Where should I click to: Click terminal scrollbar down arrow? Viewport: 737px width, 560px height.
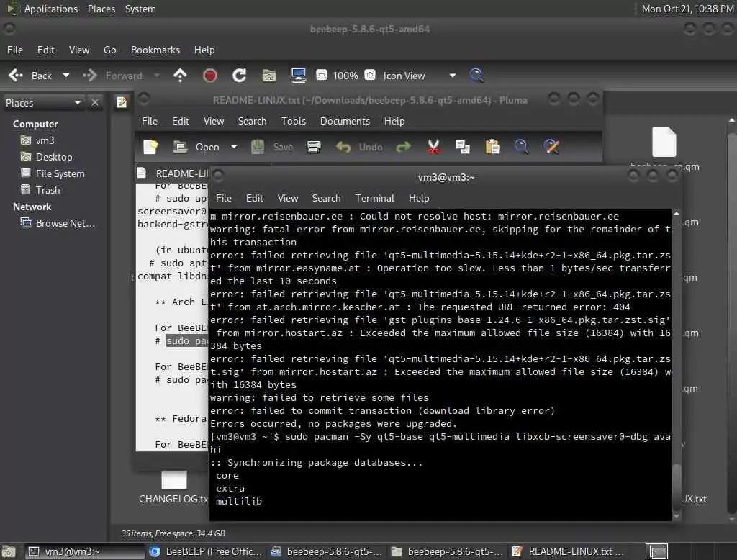click(677, 516)
